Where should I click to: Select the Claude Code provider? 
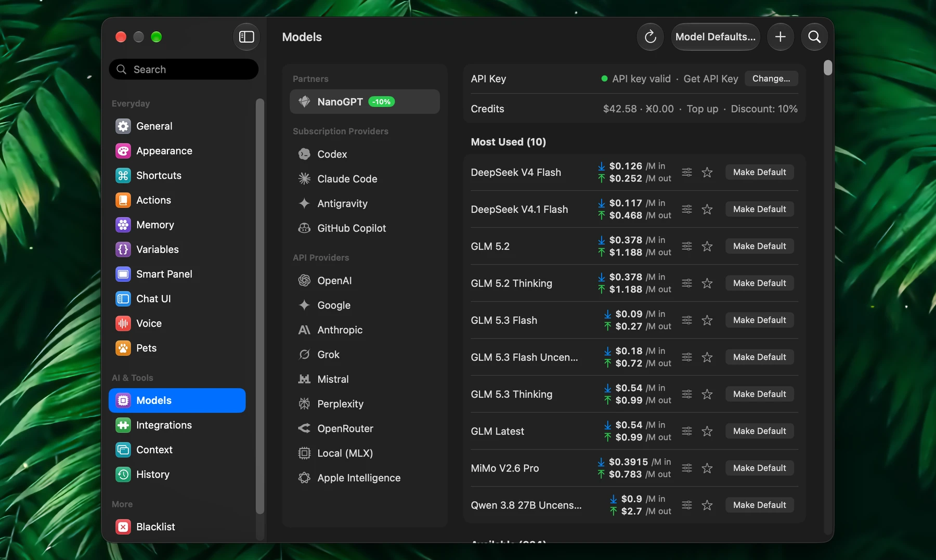[365, 179]
